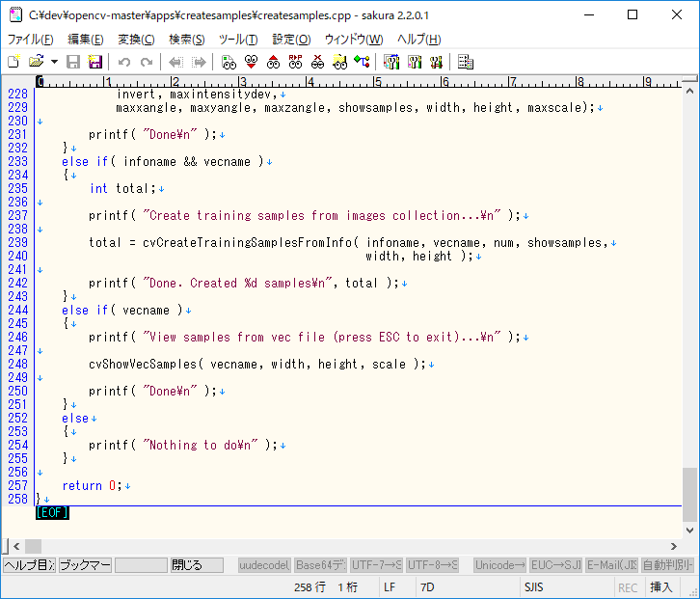Screen dimensions: 700x599
Task: Open the dropdown arrow beside Open folder icon
Action: pyautogui.click(x=54, y=62)
